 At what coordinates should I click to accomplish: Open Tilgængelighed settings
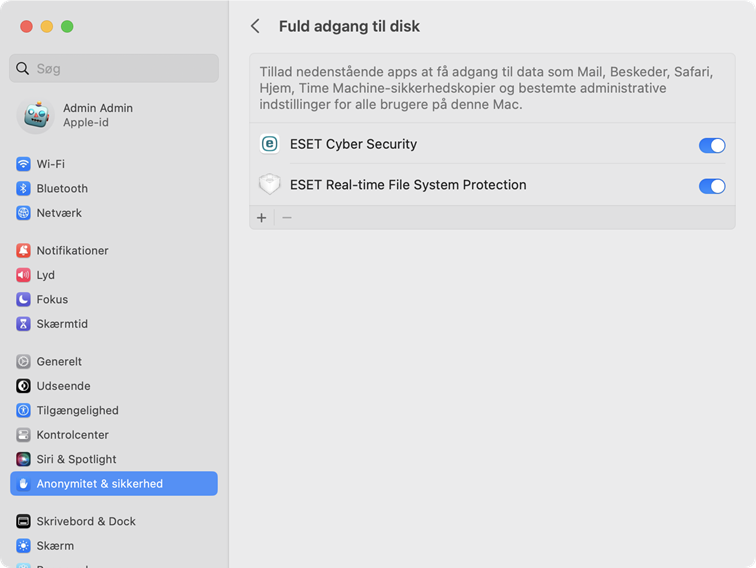(114, 410)
